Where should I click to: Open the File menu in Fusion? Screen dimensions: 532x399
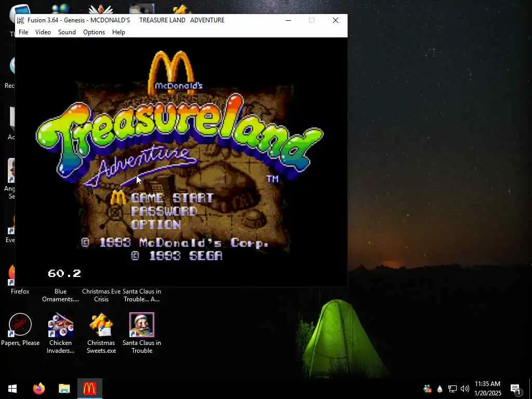click(x=23, y=32)
